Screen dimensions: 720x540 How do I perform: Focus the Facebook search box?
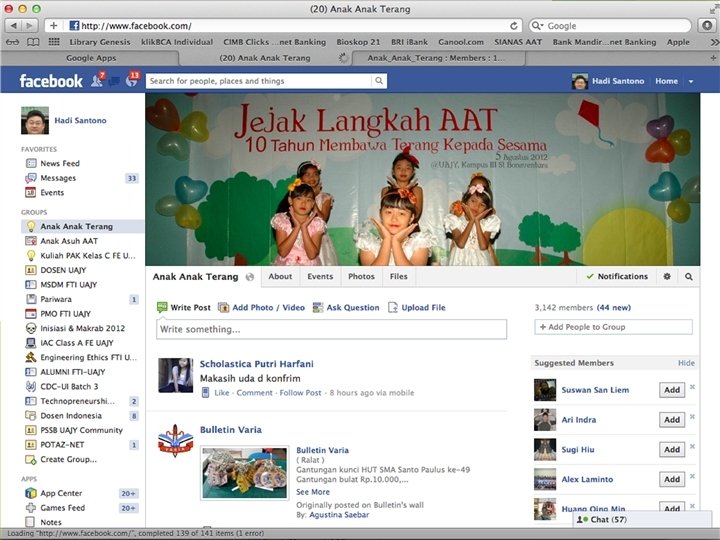(x=259, y=81)
